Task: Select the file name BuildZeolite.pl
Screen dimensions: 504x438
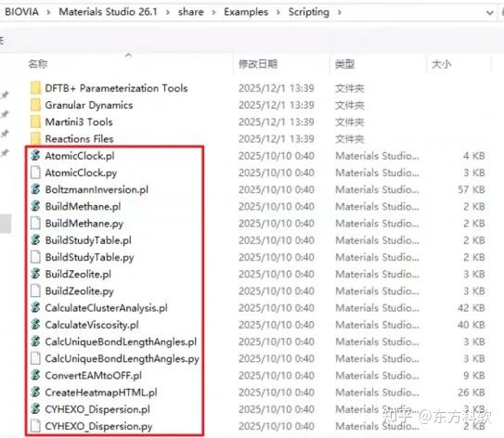Action: tap(78, 274)
